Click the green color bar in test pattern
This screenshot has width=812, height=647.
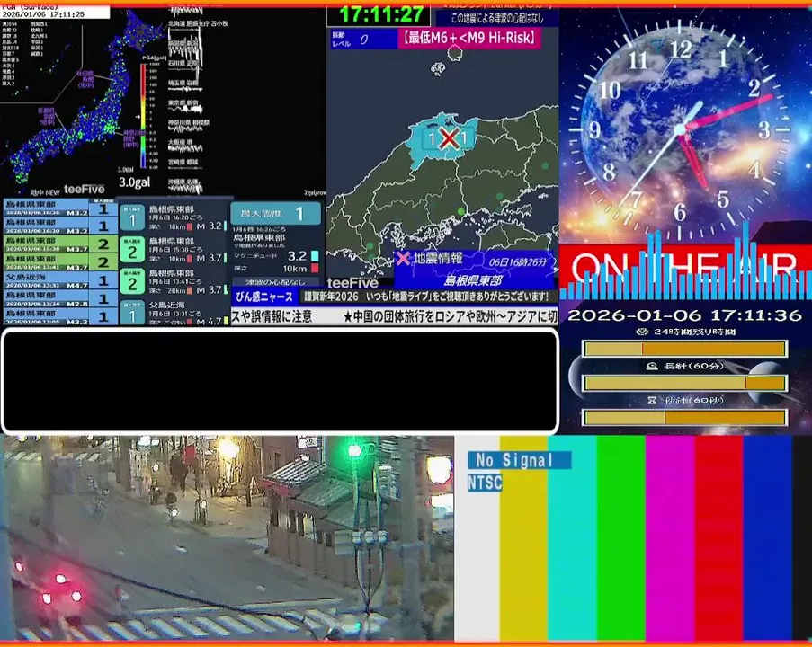pos(620,538)
